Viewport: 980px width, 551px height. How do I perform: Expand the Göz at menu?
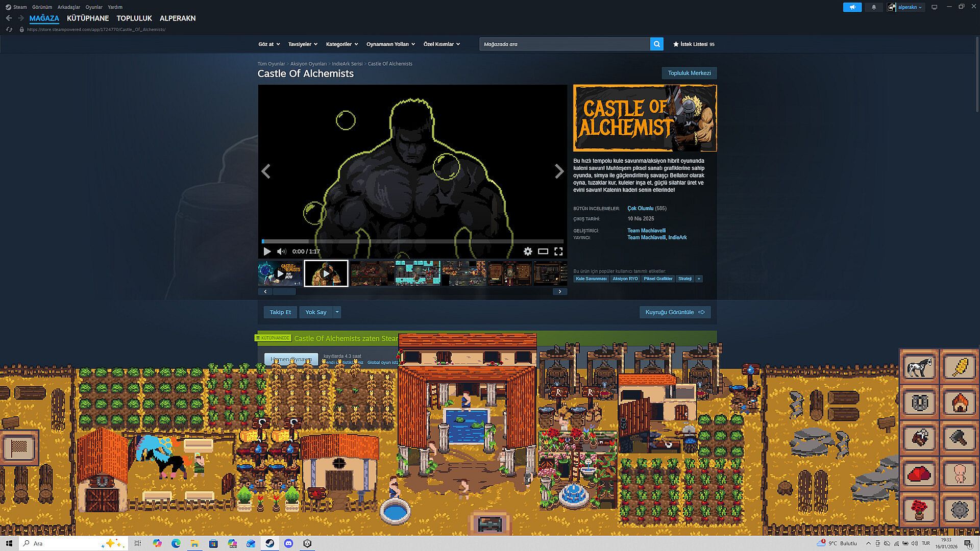[x=269, y=44]
